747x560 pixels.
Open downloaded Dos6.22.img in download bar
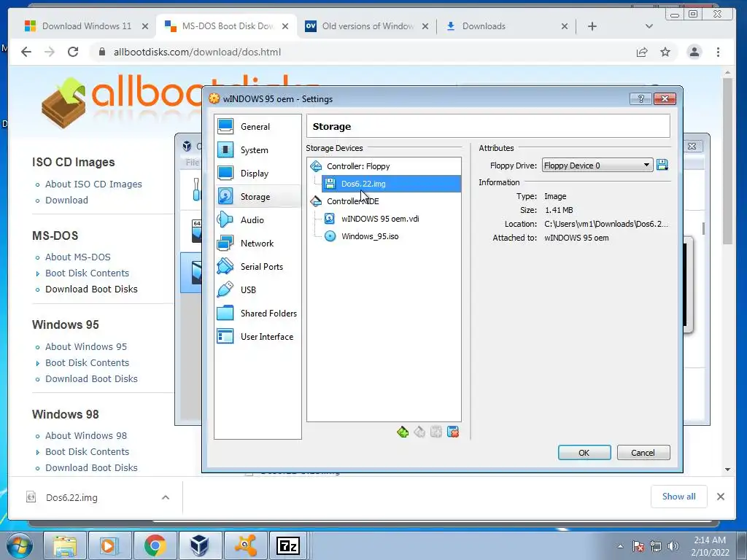point(71,497)
